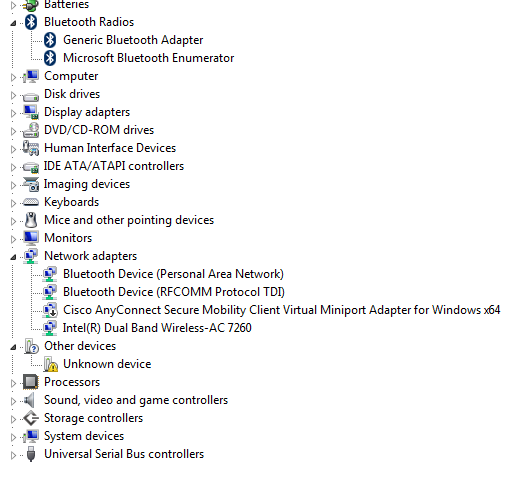Click the Other devices question mark icon
This screenshot has width=509, height=478.
32,346
